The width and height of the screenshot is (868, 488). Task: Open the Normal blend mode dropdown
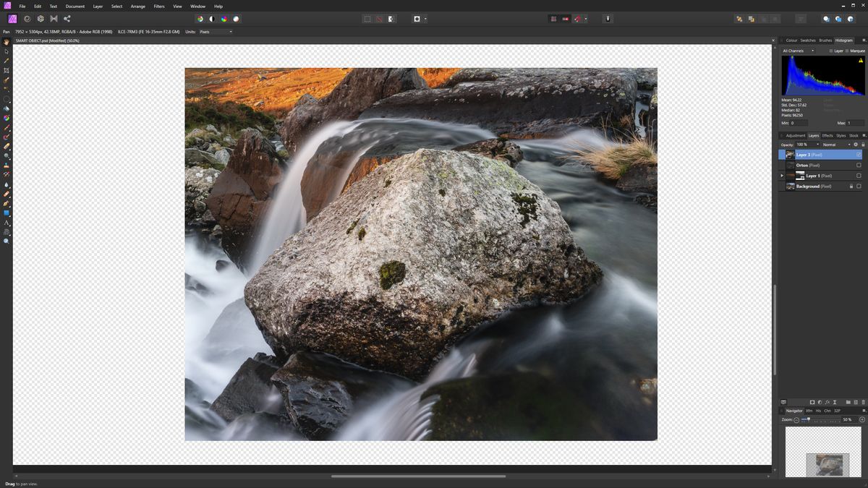click(x=849, y=145)
